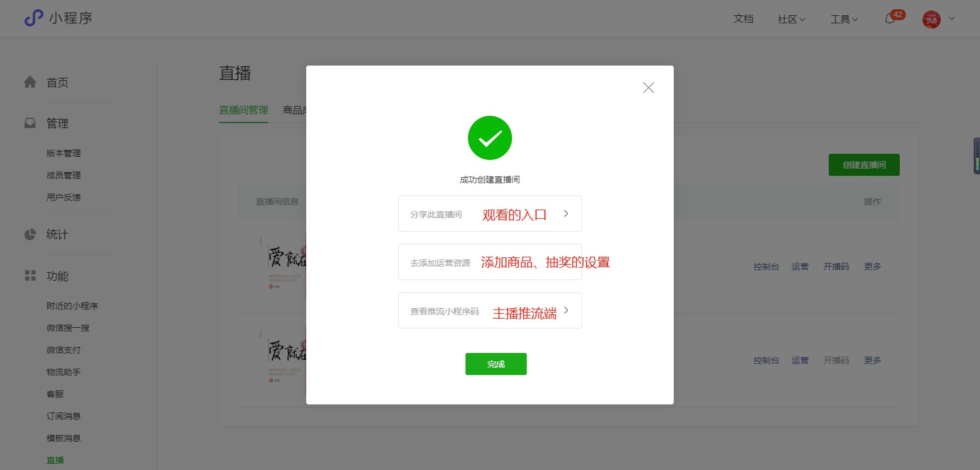Viewport: 980px width, 470px height.
Task: Open 查看推流小程序码 row
Action: point(490,311)
